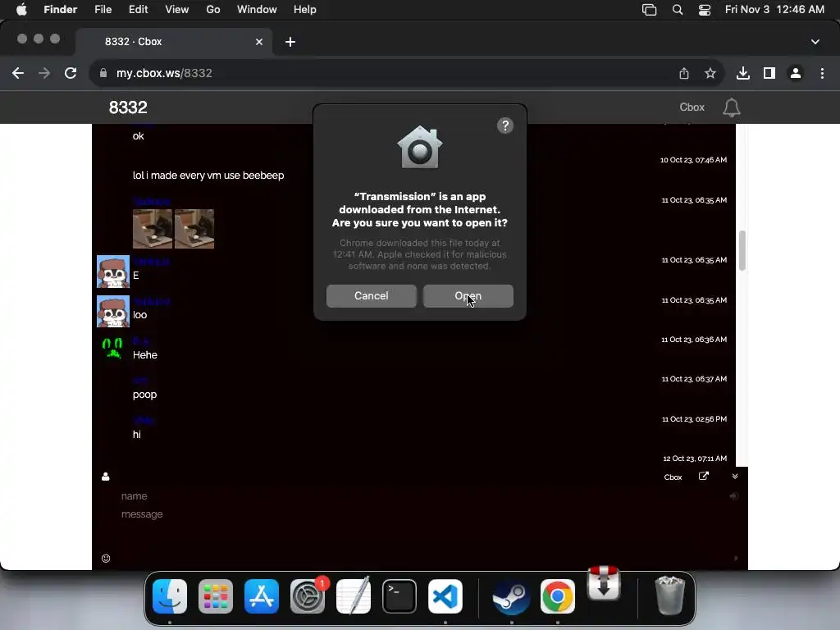Select the 8332 · Cbox tab
Screen dimensions: 840x630
click(174, 42)
